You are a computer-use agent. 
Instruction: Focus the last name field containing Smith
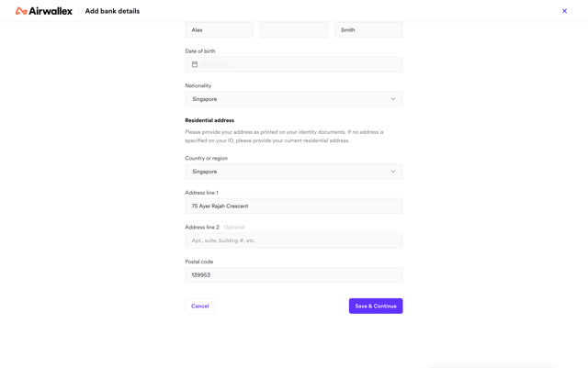[368, 29]
